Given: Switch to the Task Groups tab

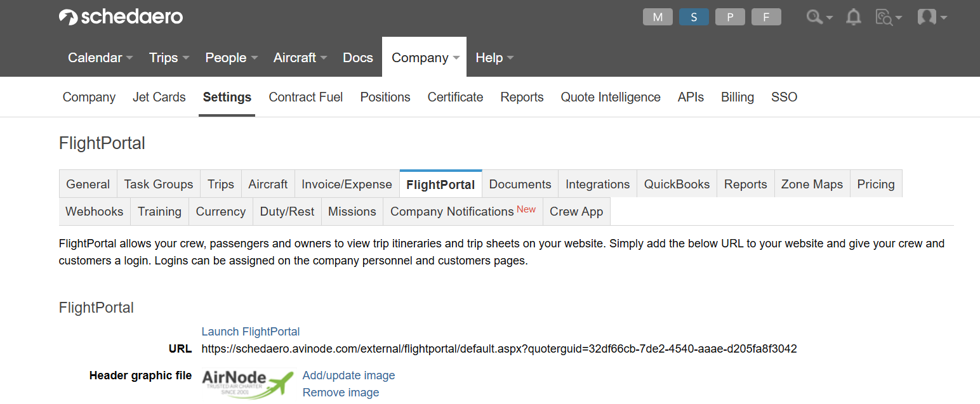Looking at the screenshot, I should [159, 184].
